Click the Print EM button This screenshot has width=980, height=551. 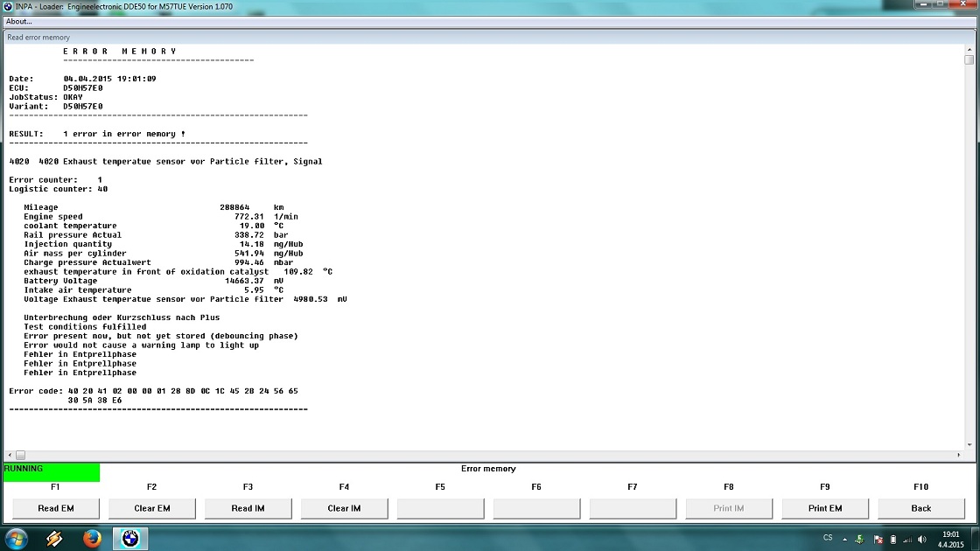coord(825,508)
